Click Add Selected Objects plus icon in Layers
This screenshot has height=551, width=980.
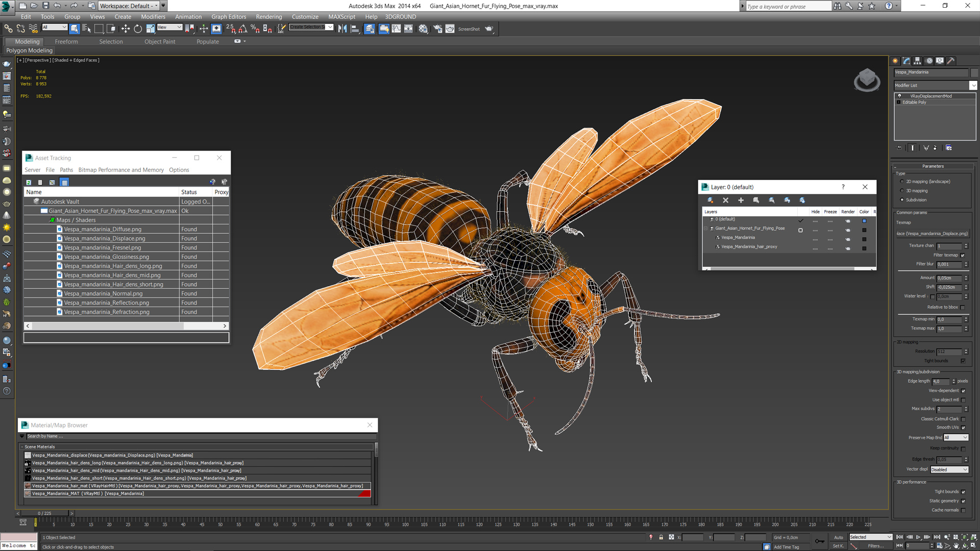[741, 201]
